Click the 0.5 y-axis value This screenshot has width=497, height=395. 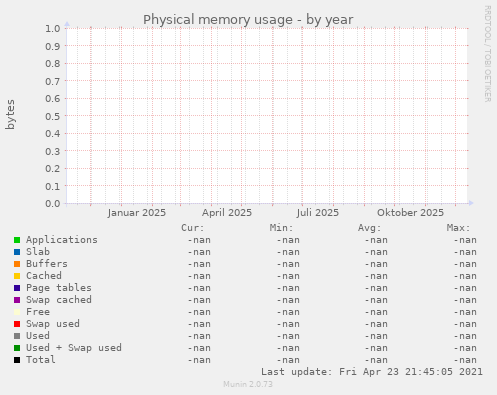[53, 116]
